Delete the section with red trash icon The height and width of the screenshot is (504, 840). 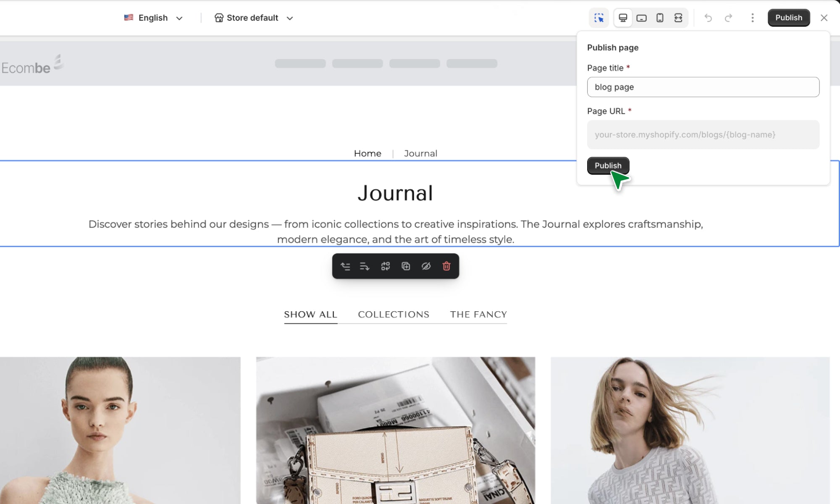coord(446,266)
